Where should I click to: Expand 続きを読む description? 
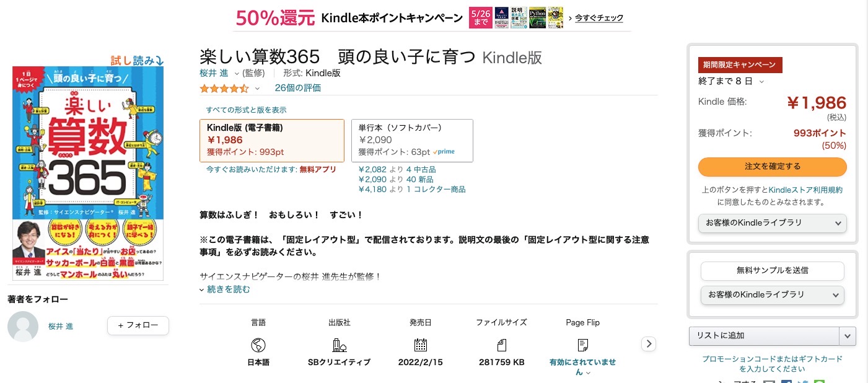tap(225, 289)
